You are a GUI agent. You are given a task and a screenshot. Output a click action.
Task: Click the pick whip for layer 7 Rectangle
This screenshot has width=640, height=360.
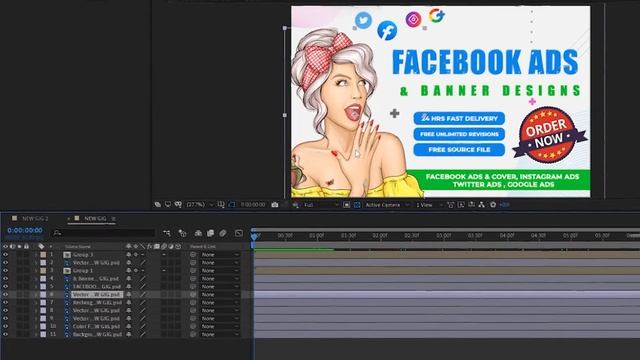[193, 302]
